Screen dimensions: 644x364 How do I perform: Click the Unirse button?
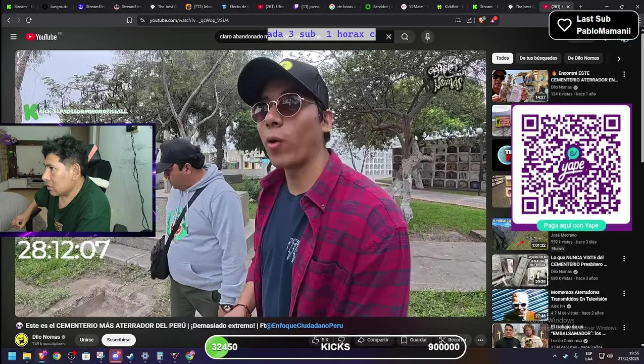click(87, 340)
